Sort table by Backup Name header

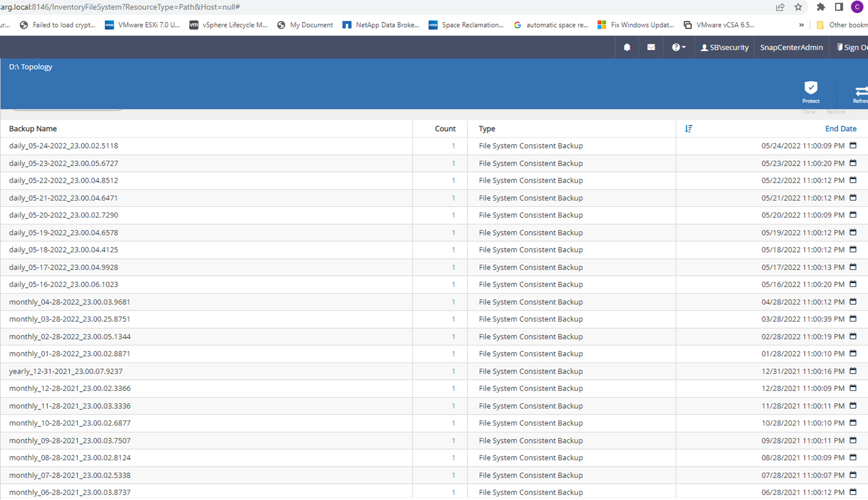(x=33, y=129)
